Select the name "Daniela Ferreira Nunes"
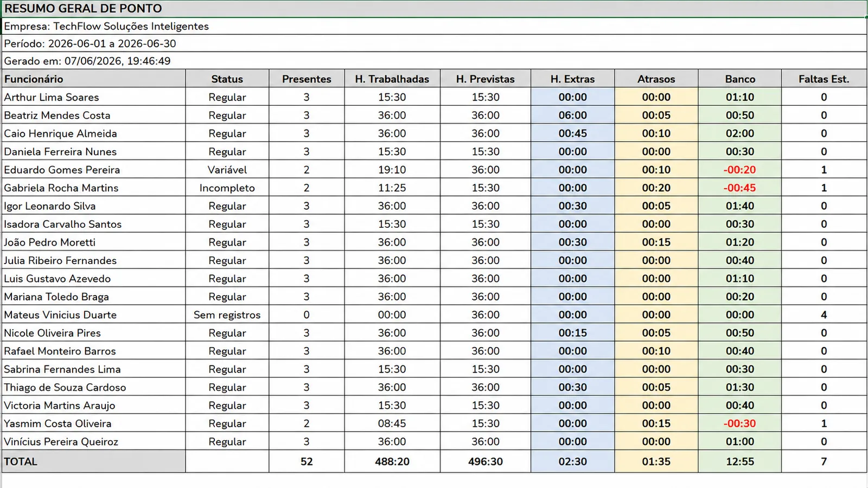 (x=60, y=152)
